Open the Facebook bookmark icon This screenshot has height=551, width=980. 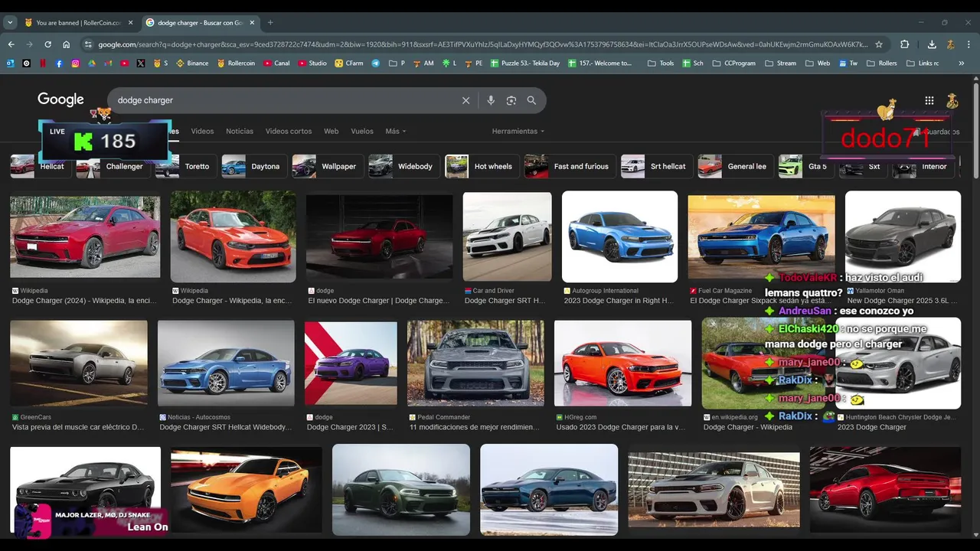tap(59, 64)
